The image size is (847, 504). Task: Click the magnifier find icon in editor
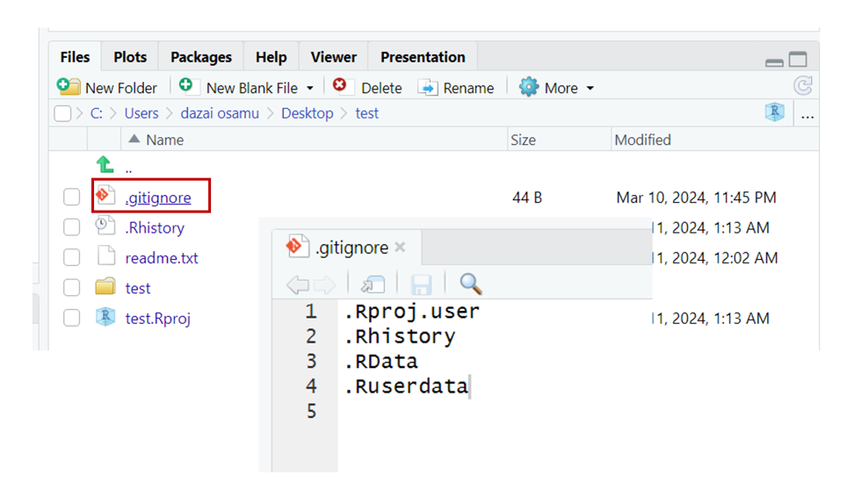tap(471, 284)
